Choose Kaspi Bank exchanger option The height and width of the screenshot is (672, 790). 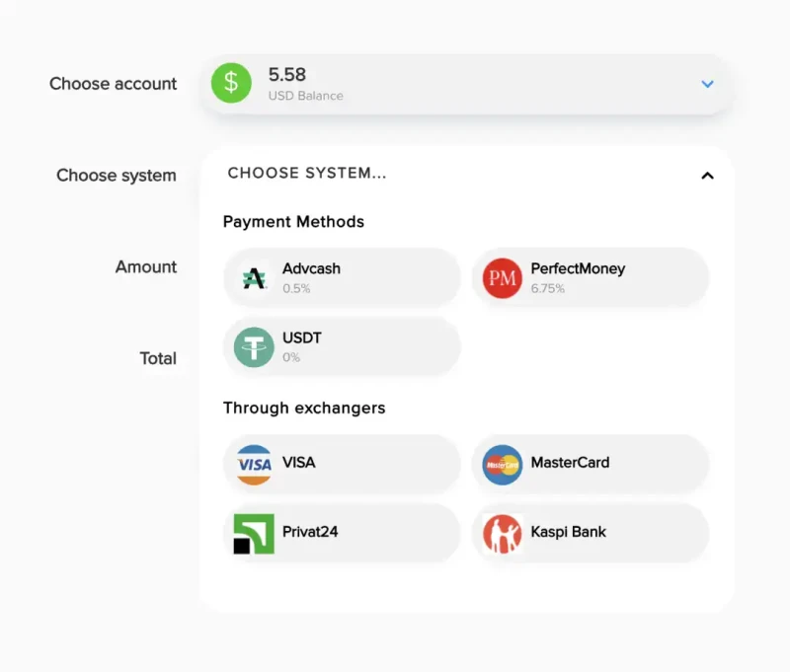pos(591,533)
